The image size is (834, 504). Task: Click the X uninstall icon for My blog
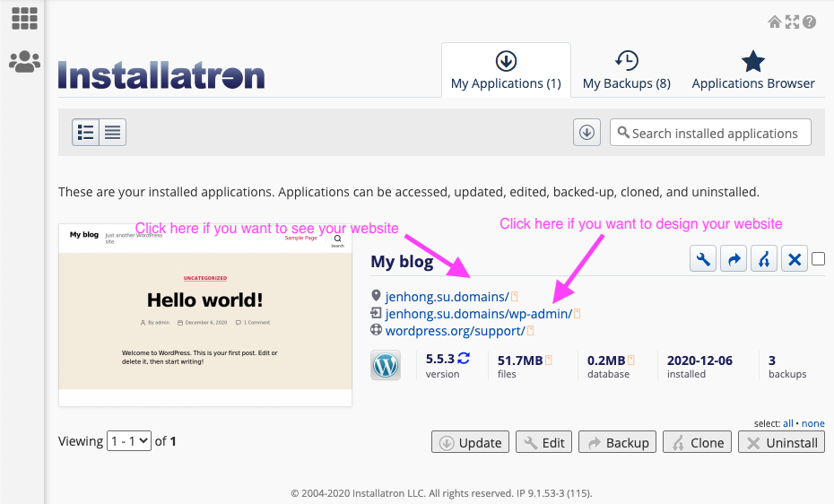(x=795, y=259)
